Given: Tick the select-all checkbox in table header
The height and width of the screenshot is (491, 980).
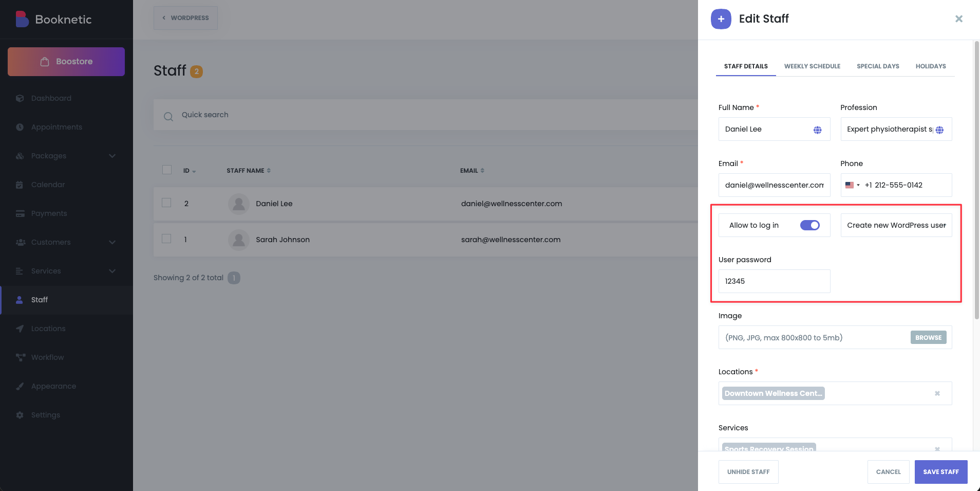Looking at the screenshot, I should click(167, 170).
